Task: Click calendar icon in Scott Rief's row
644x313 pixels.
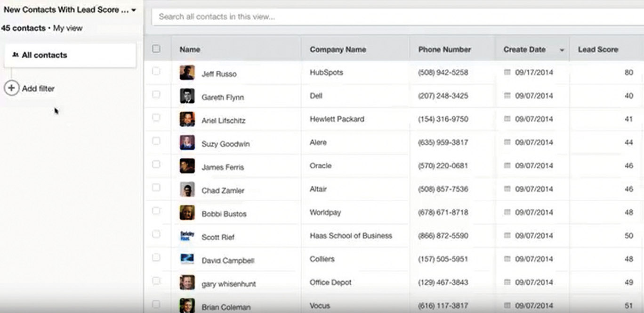Action: (x=507, y=236)
